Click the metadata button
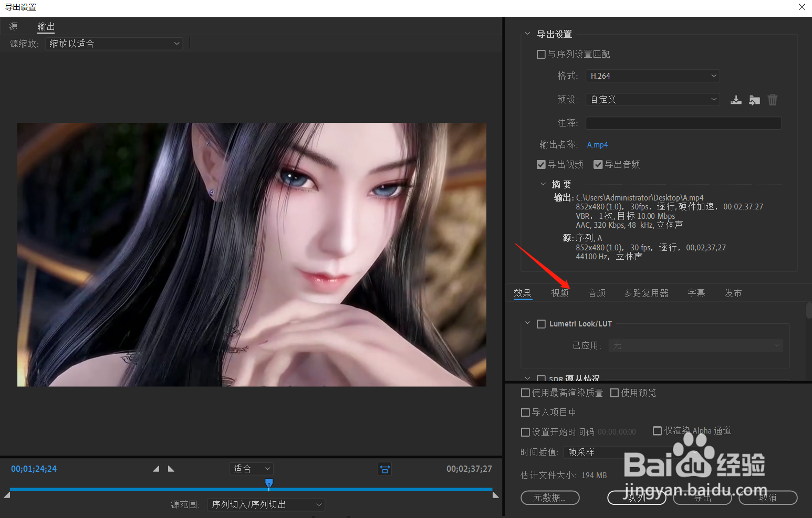 tap(550, 498)
